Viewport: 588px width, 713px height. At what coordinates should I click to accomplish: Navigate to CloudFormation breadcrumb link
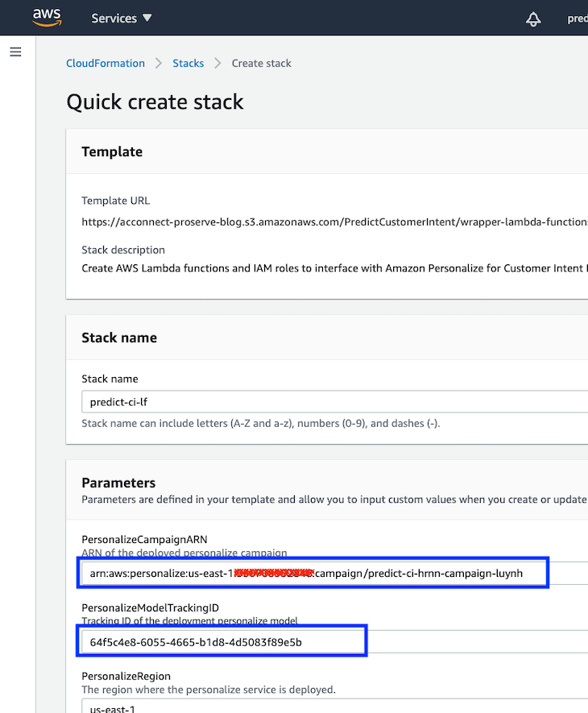105,63
